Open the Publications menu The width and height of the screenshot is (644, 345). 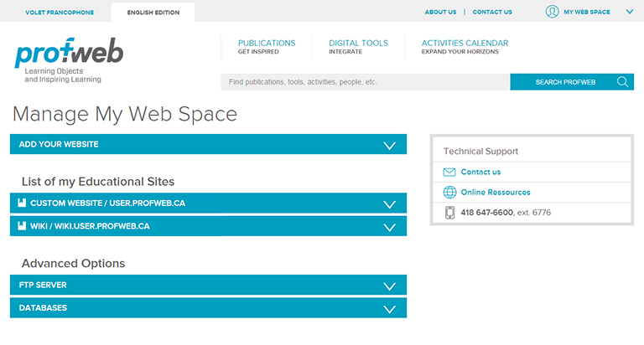(267, 47)
